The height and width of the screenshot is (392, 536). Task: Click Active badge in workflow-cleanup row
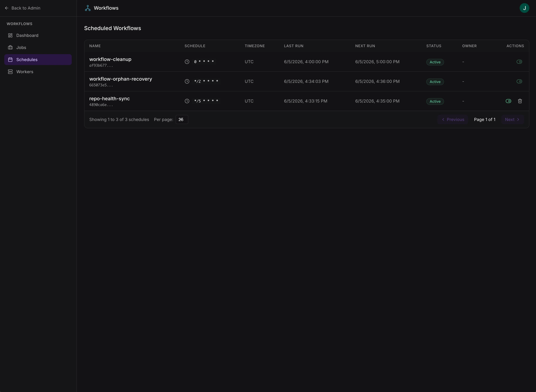click(x=435, y=62)
